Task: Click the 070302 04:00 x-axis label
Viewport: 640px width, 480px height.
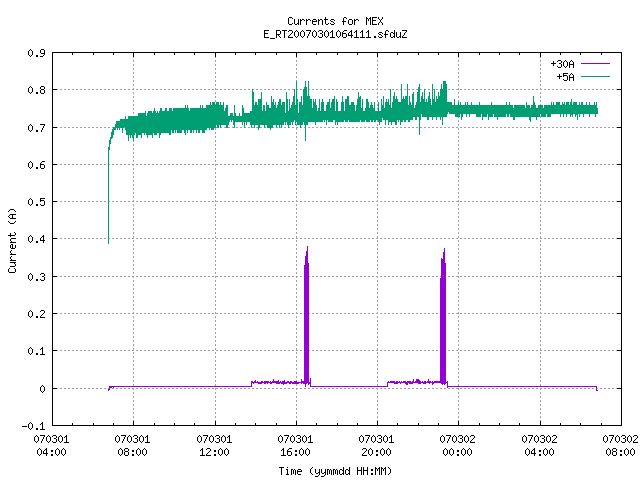Action: click(539, 446)
